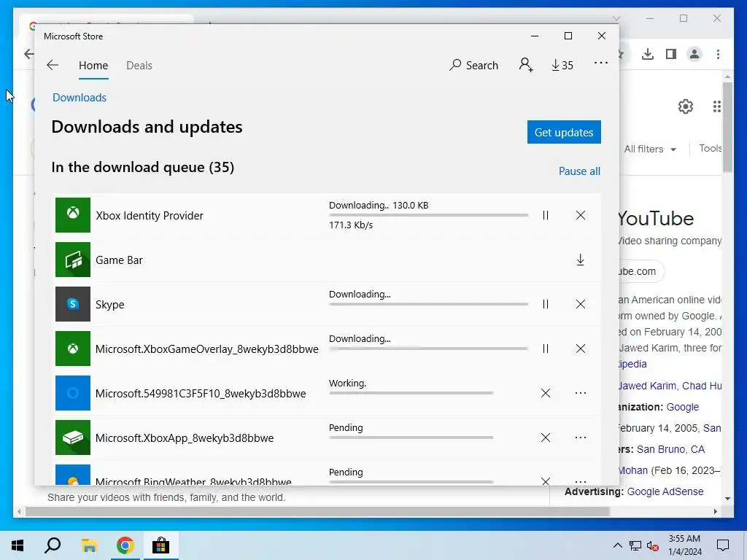Click the Downloads breadcrumb link

tap(80, 98)
